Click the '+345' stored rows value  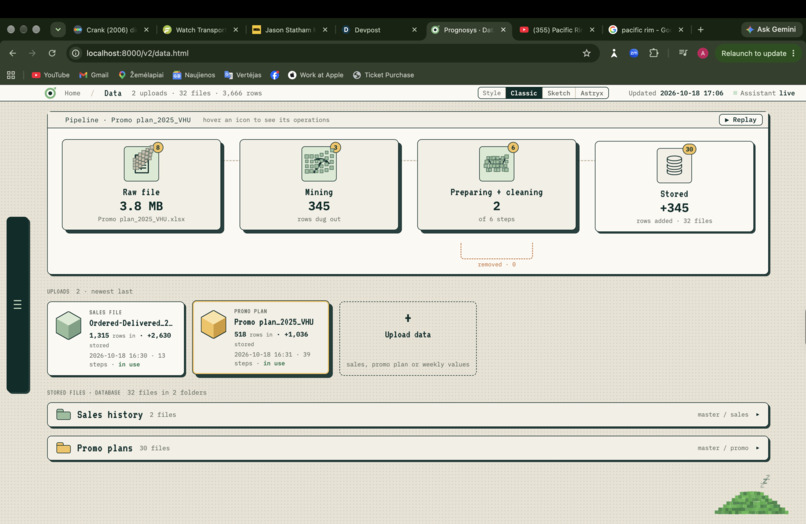click(674, 208)
